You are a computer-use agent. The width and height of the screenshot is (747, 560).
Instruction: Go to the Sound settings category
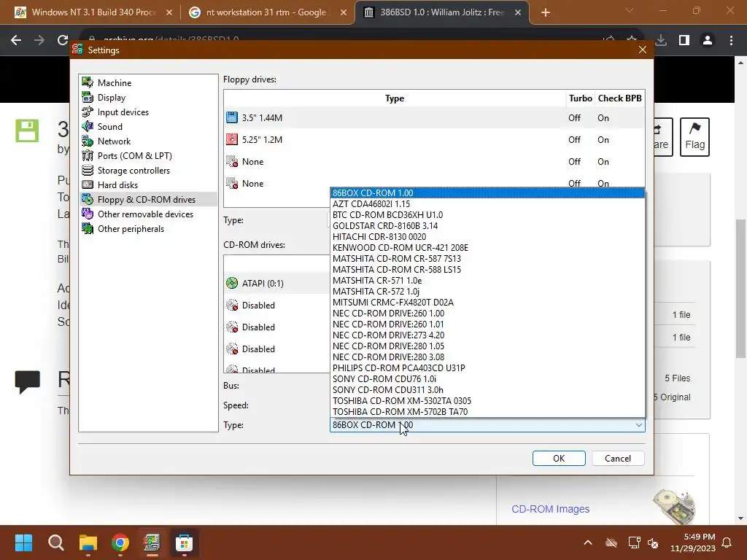[148, 127]
